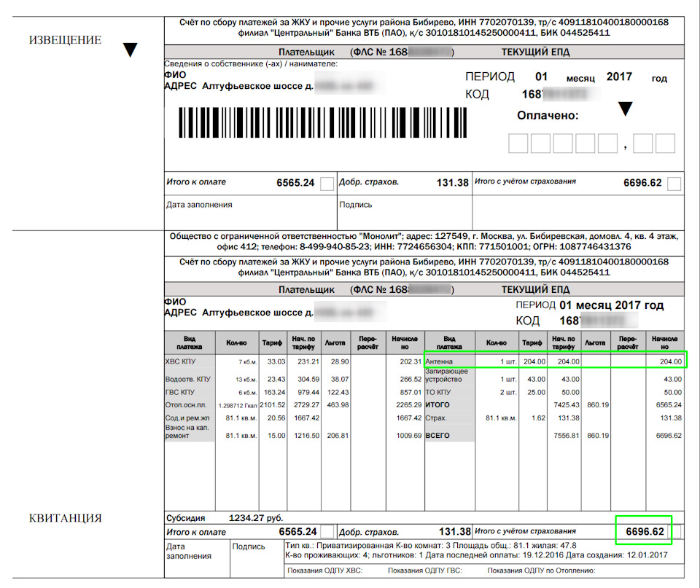Select the heating tariff 2101.52
Image resolution: width=700 pixels, height=588 pixels.
pyautogui.click(x=272, y=405)
